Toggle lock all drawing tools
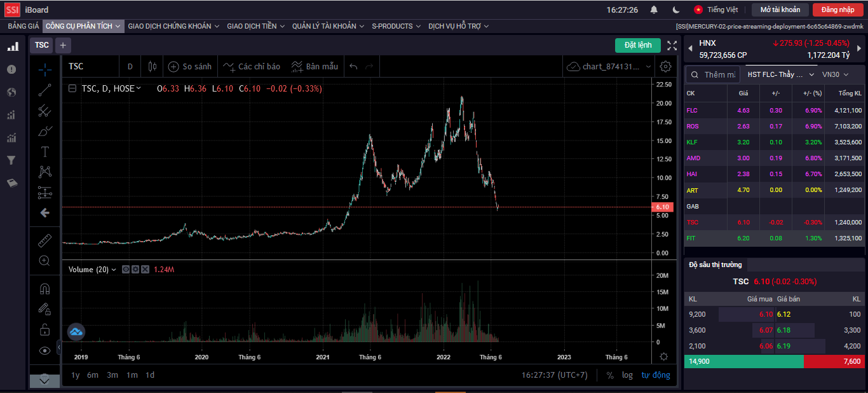 44,329
